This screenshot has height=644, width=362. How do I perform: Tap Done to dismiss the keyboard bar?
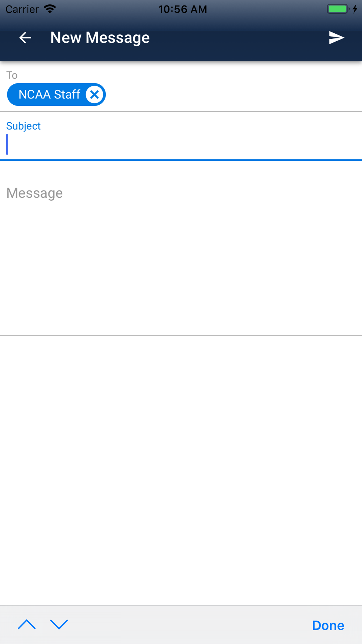[328, 626]
